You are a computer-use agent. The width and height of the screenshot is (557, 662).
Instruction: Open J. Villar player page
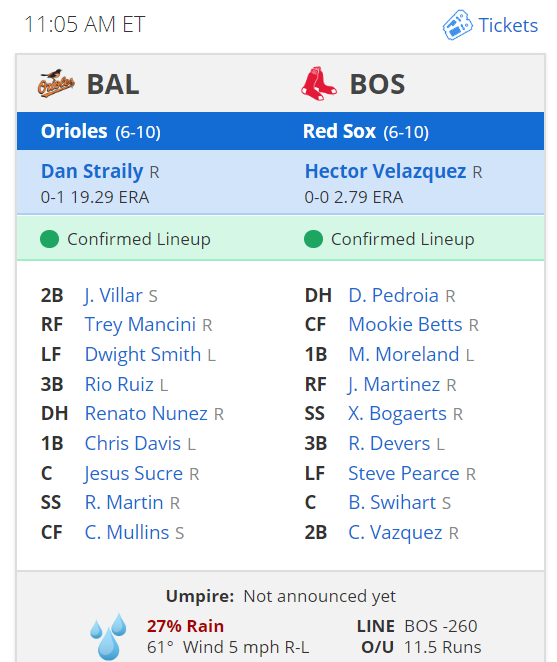point(113,295)
